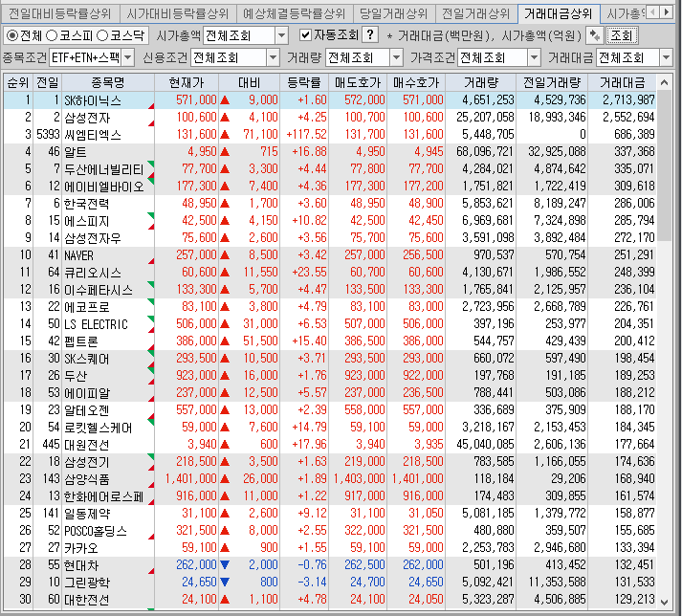The width and height of the screenshot is (682, 616).
Task: Sort by the 거래량 column header
Action: point(480,82)
